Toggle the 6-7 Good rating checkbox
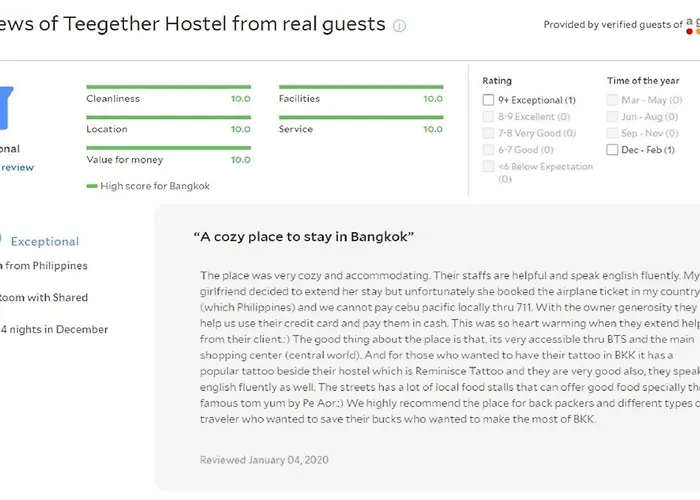This screenshot has height=500, width=700. tap(488, 150)
